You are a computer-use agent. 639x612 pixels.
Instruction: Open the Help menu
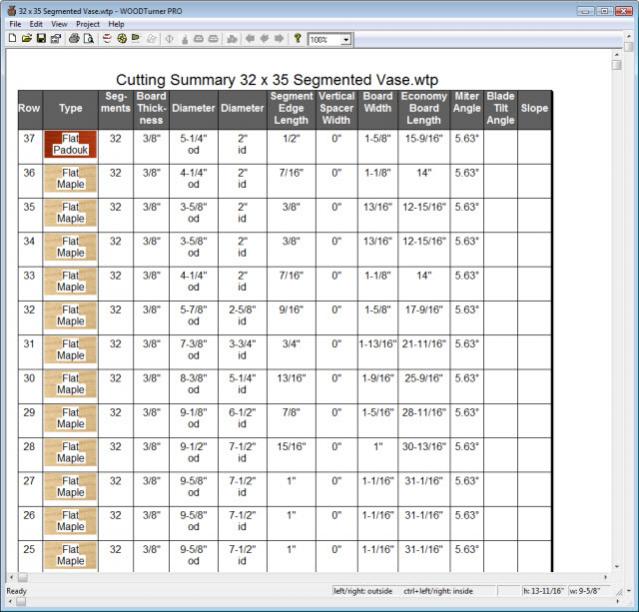(x=117, y=23)
